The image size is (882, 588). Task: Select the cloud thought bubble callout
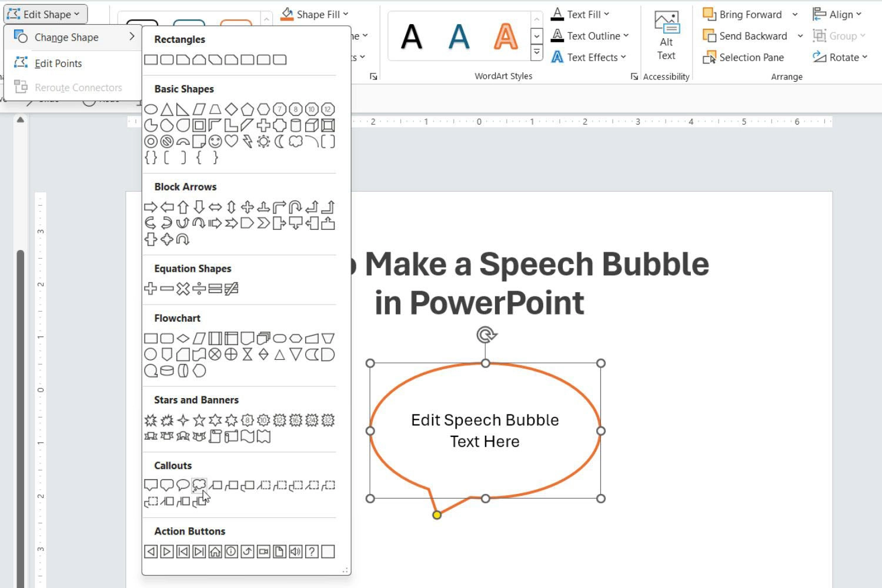[x=199, y=485]
